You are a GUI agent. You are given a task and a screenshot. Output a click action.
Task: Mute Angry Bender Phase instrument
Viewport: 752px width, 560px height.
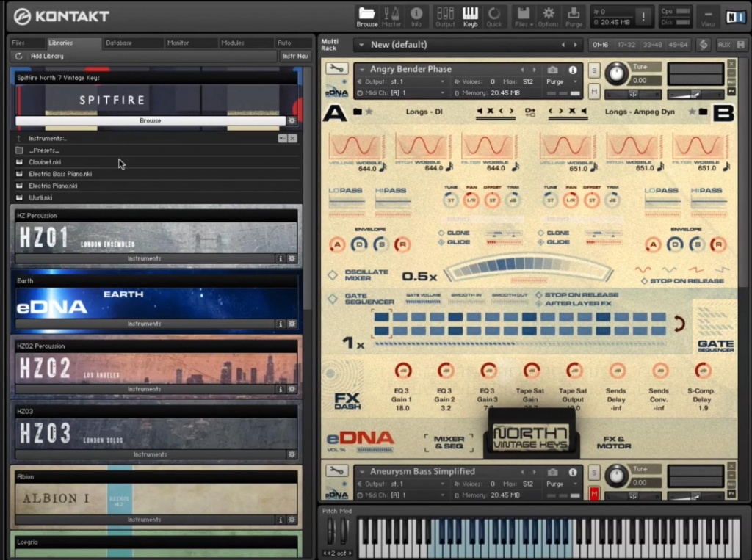[x=593, y=91]
